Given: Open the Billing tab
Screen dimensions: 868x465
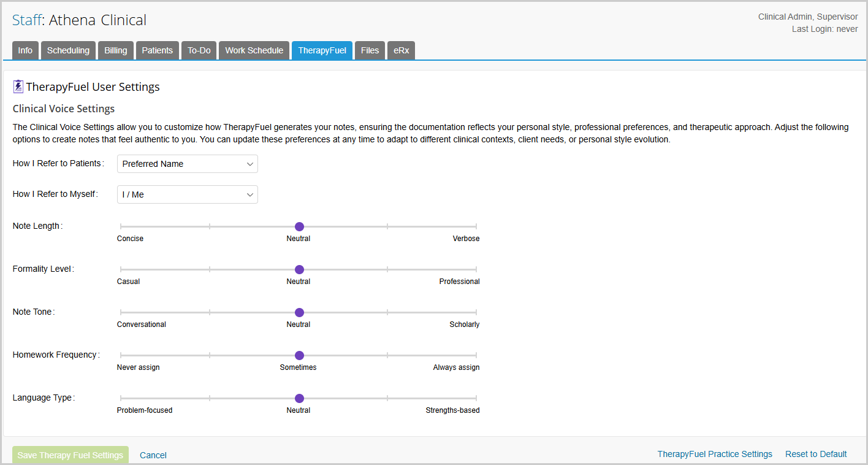Looking at the screenshot, I should pyautogui.click(x=116, y=50).
